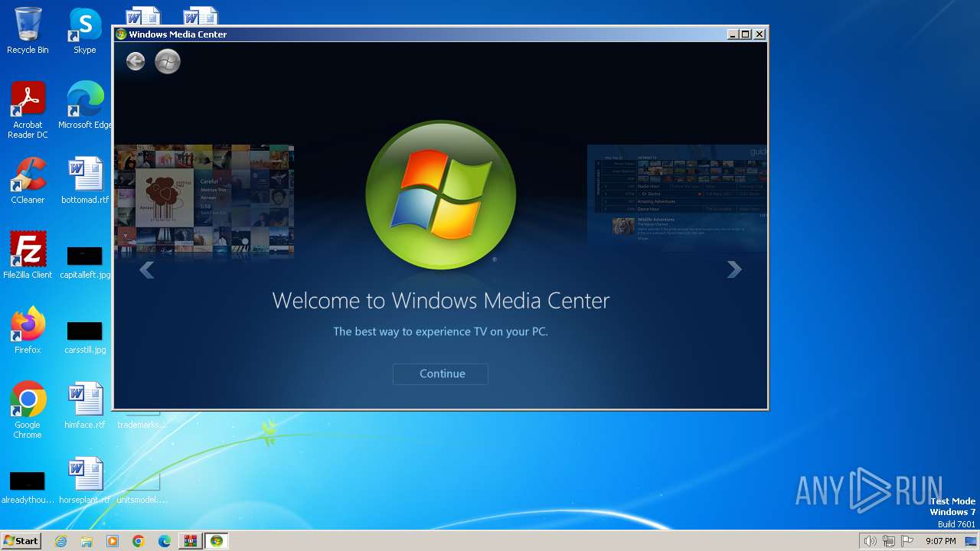
Task: Select the Firefox desktop shortcut
Action: click(x=28, y=331)
